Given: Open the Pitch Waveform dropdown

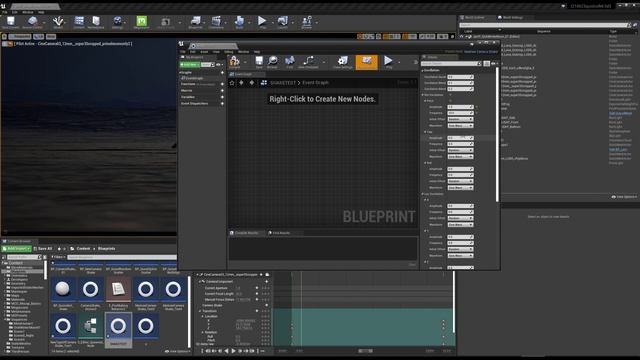Looking at the screenshot, I should tap(460, 126).
